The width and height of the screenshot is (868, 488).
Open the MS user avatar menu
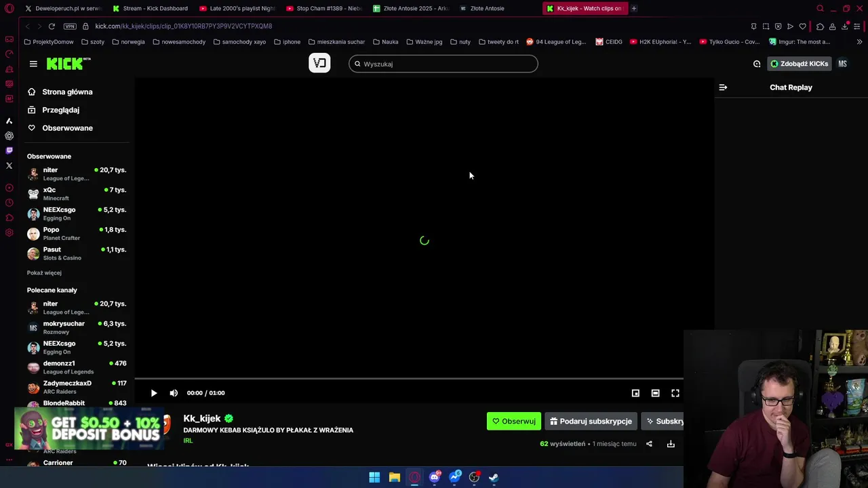pos(842,64)
